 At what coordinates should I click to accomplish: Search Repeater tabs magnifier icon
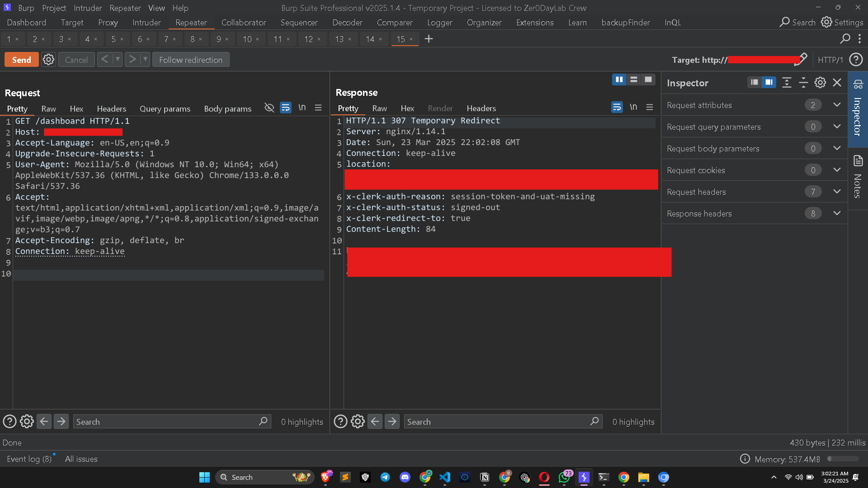click(x=845, y=39)
